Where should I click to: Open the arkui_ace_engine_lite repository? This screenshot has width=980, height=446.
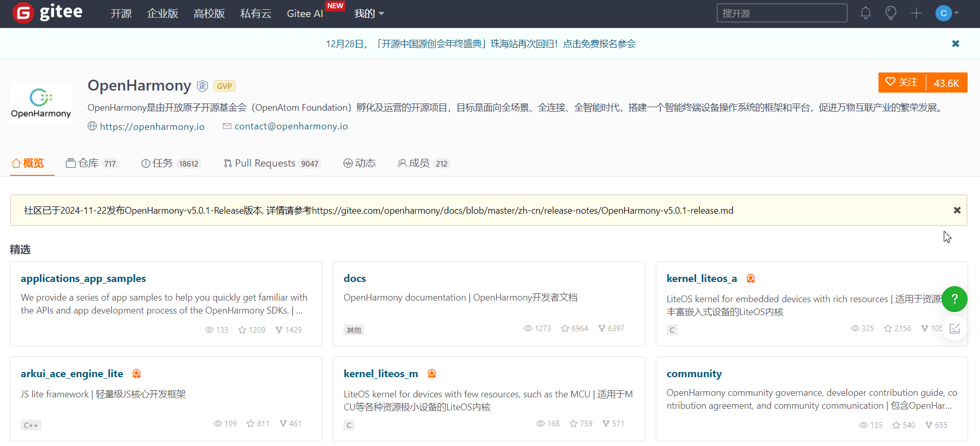tap(72, 374)
